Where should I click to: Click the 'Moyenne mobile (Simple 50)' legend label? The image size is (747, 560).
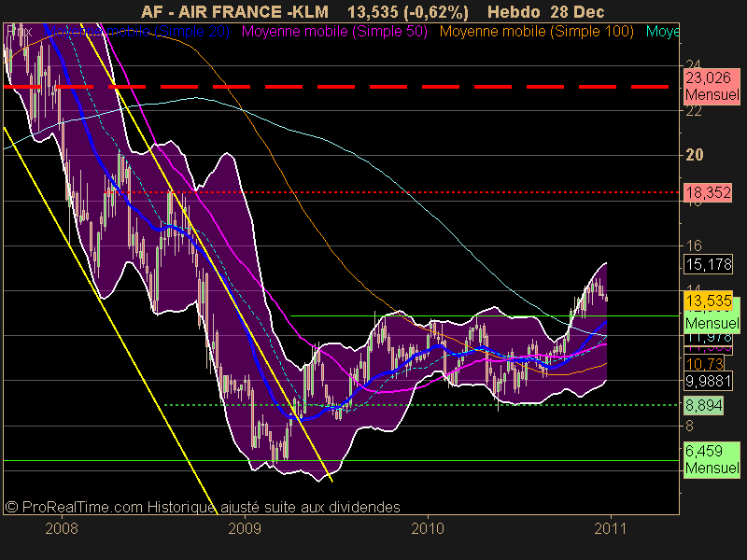coord(334,32)
